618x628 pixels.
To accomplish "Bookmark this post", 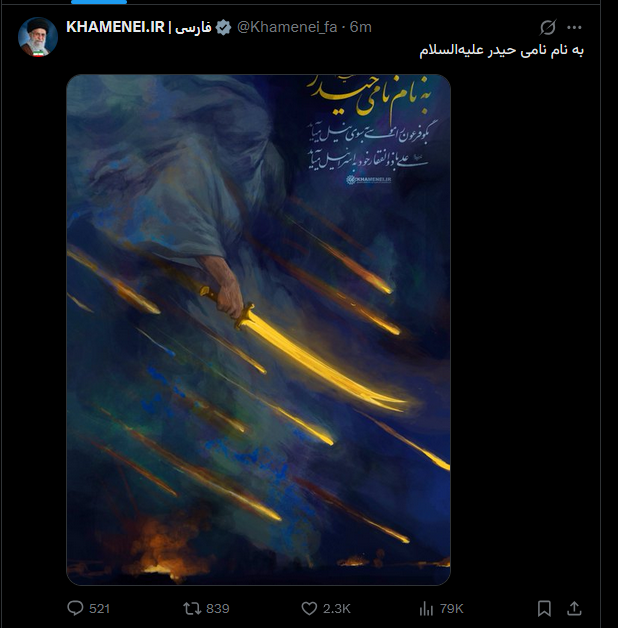I will pos(544,609).
